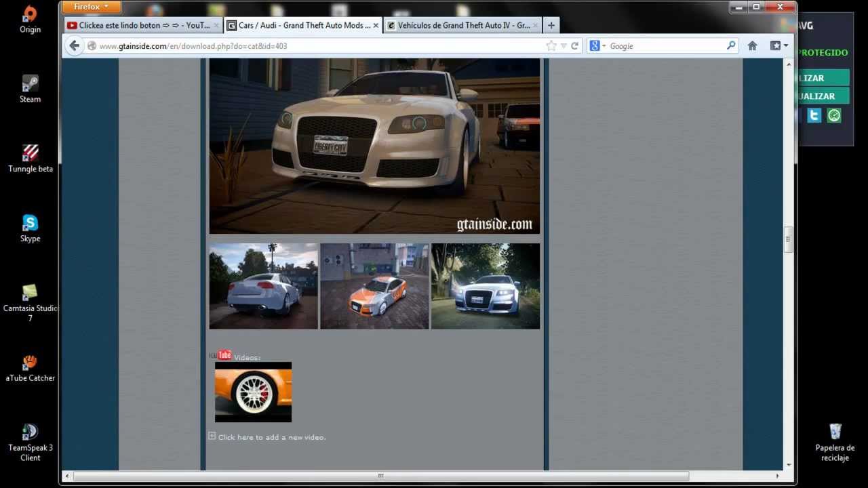Open the Steam desktop icon
Viewport: 868px width, 488px height.
(x=30, y=89)
